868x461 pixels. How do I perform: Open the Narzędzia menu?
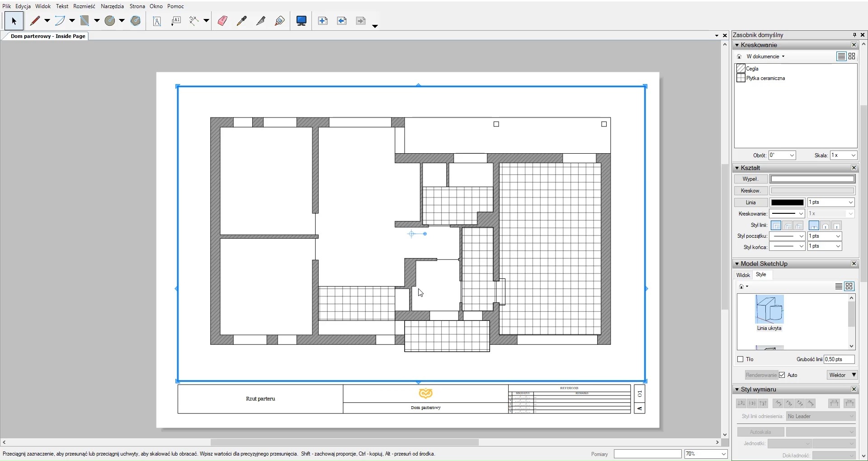pos(112,6)
